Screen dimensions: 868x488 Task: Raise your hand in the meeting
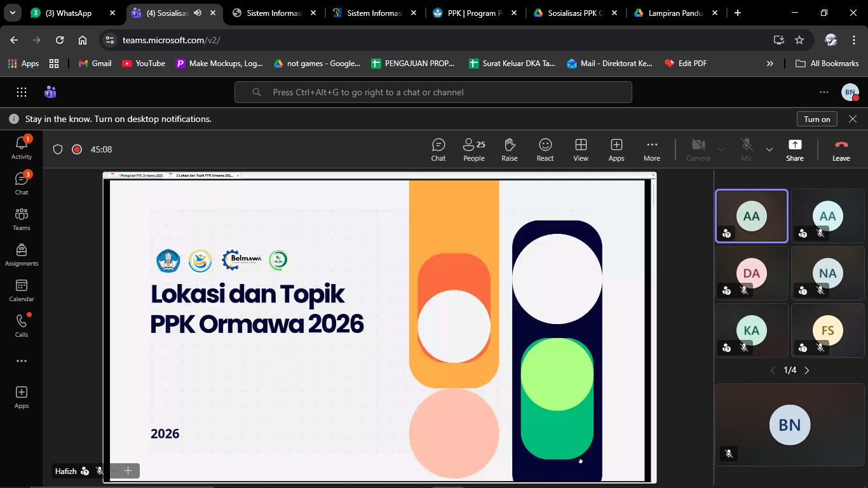click(509, 150)
